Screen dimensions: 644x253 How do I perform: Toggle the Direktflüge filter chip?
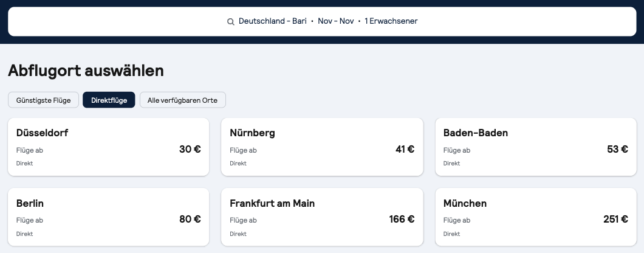click(x=109, y=100)
